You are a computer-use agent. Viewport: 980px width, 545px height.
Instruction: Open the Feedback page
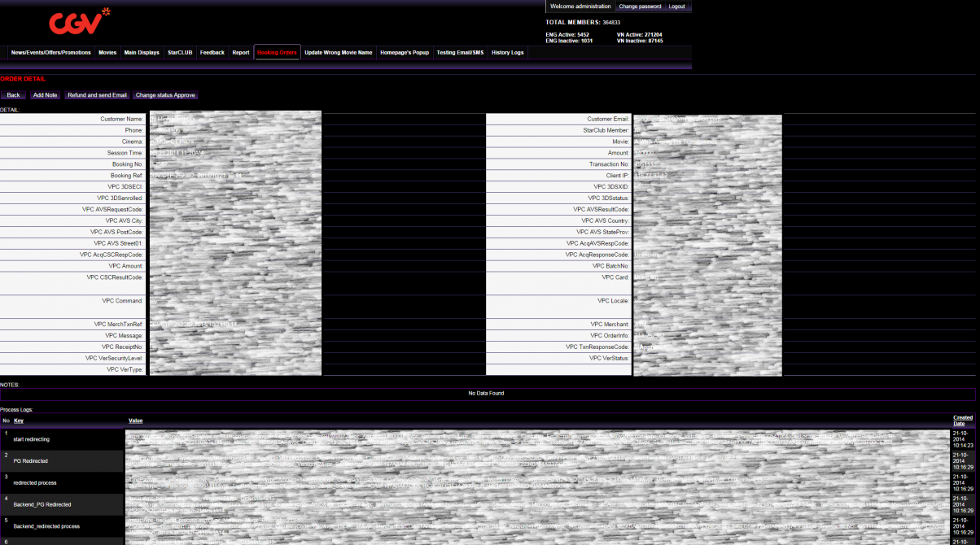[212, 53]
